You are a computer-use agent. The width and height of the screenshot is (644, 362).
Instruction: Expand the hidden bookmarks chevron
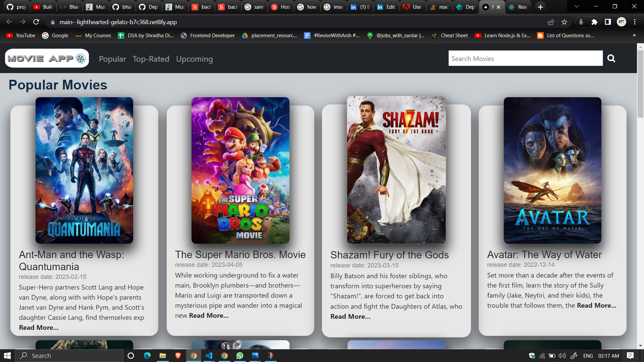tap(634, 36)
